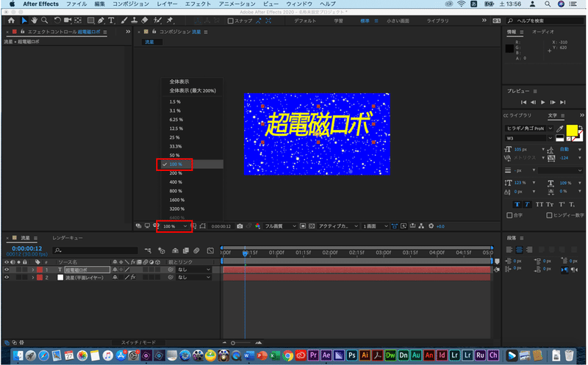Click the snapshot camera icon in viewer
This screenshot has width=588, height=365.
click(x=240, y=226)
